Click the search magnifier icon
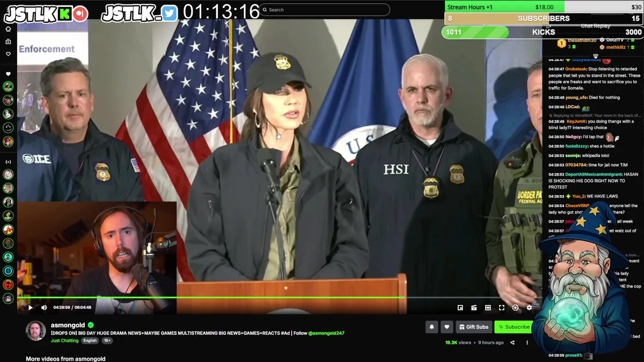 (265, 10)
